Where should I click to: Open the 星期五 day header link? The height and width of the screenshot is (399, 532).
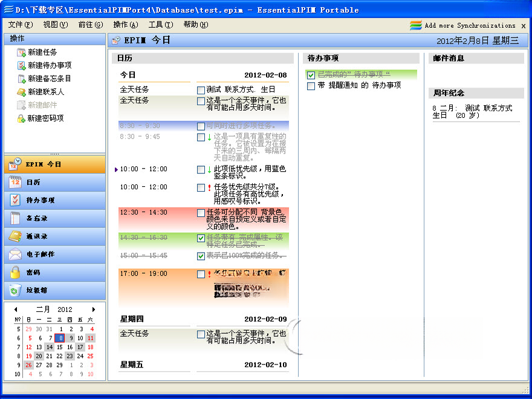pos(132,365)
